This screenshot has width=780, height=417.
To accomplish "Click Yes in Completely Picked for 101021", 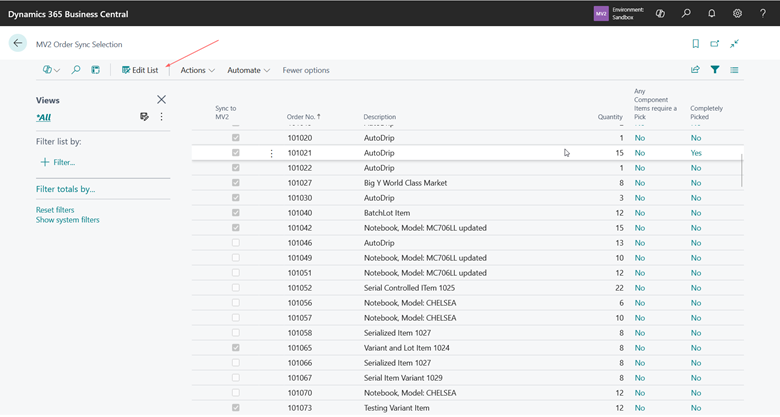I will (696, 153).
